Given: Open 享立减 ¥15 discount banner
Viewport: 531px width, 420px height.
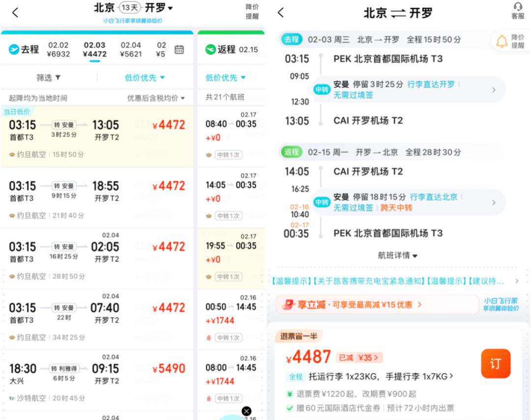Looking at the screenshot, I should [x=377, y=305].
